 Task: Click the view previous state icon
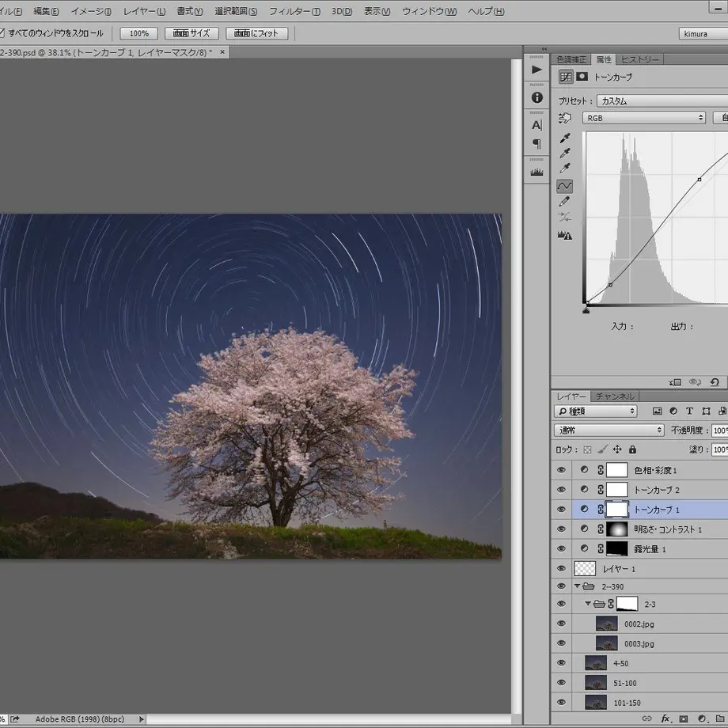[x=695, y=382]
